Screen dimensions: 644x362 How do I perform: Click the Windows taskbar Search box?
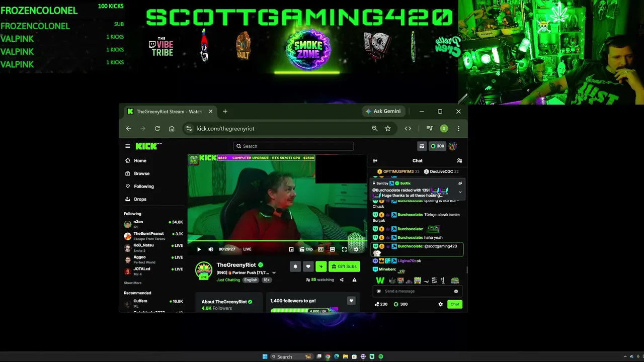292,357
